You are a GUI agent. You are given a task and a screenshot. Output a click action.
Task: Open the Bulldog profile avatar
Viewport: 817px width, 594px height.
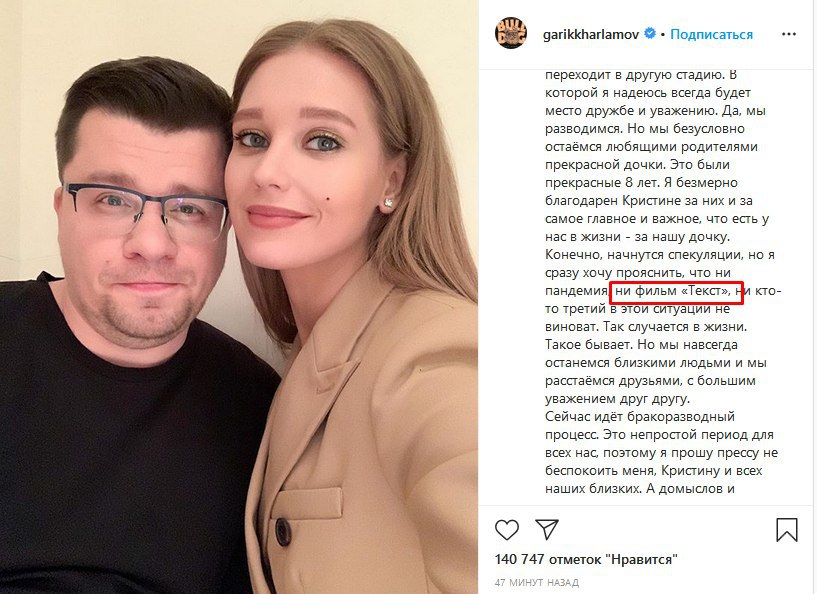511,33
